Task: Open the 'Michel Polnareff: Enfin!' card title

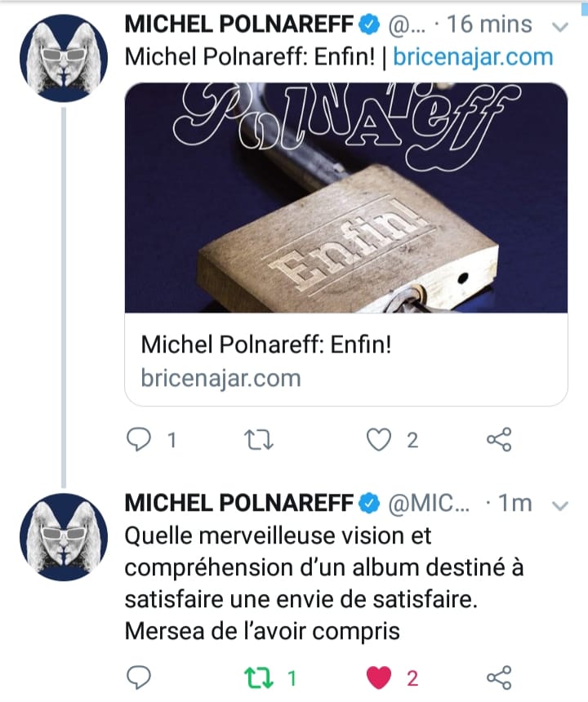Action: pos(266,344)
